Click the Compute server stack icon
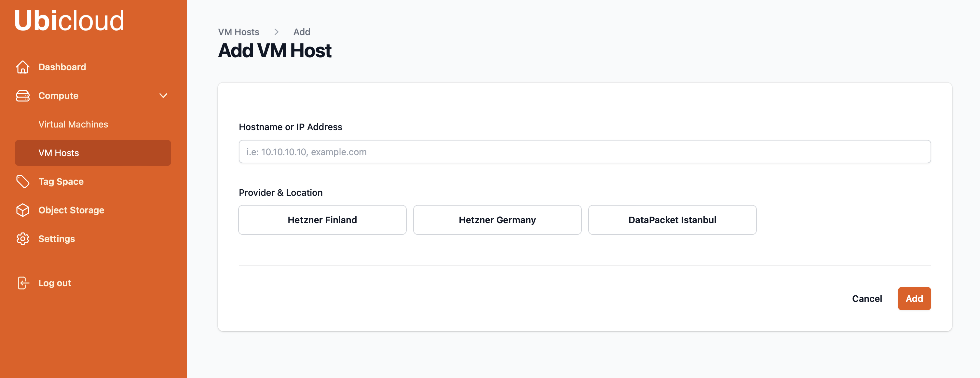 23,96
